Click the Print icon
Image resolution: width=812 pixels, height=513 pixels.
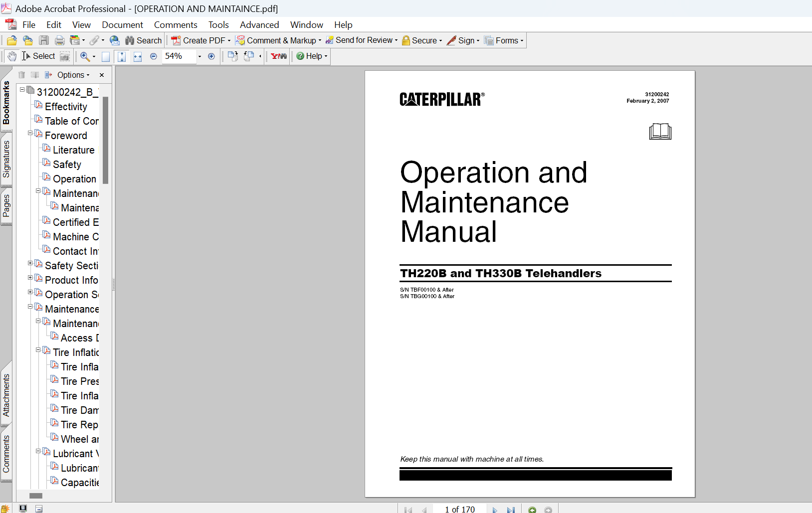pos(59,40)
